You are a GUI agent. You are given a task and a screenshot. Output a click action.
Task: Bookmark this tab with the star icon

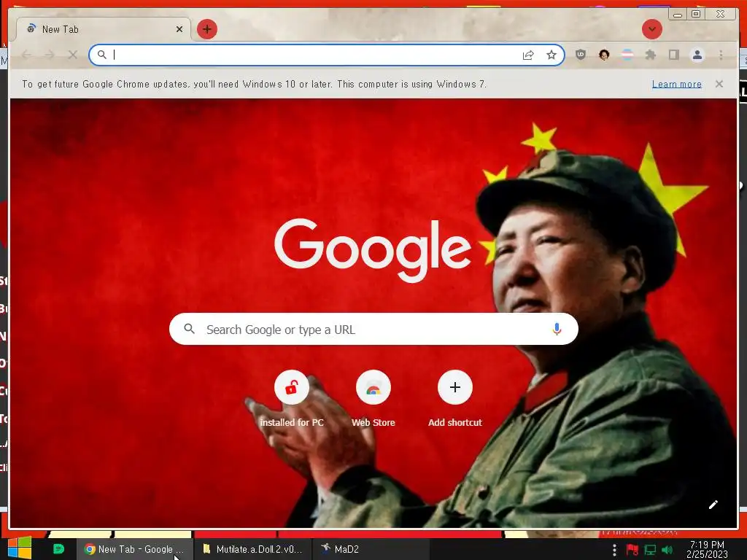551,55
